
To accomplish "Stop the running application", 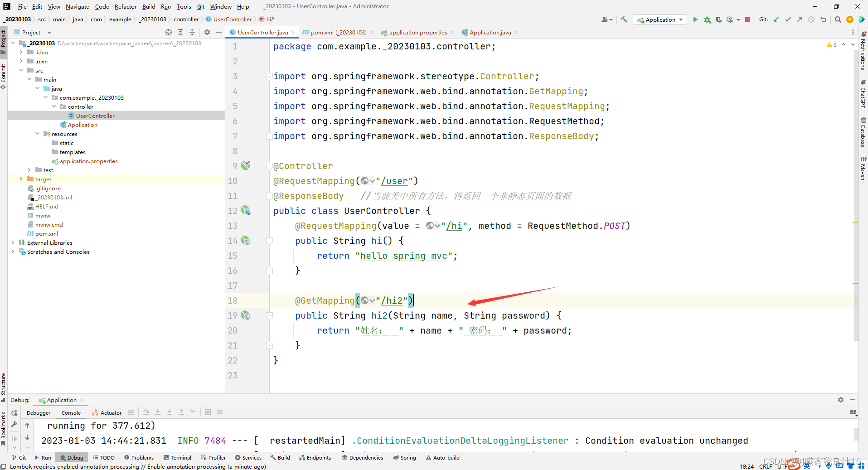I will click(x=747, y=19).
